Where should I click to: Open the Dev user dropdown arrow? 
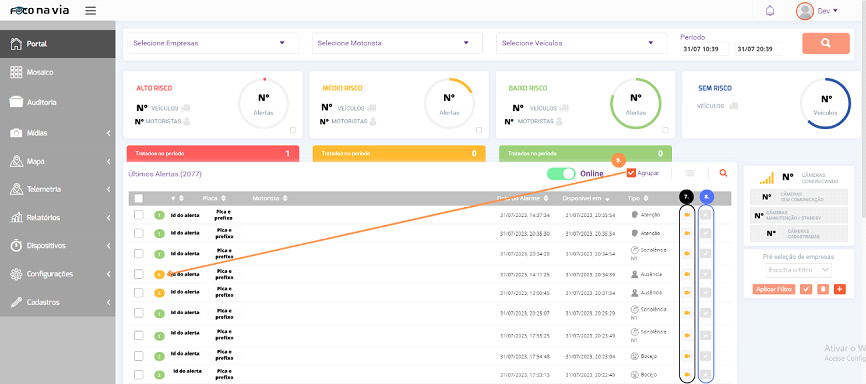pos(835,10)
